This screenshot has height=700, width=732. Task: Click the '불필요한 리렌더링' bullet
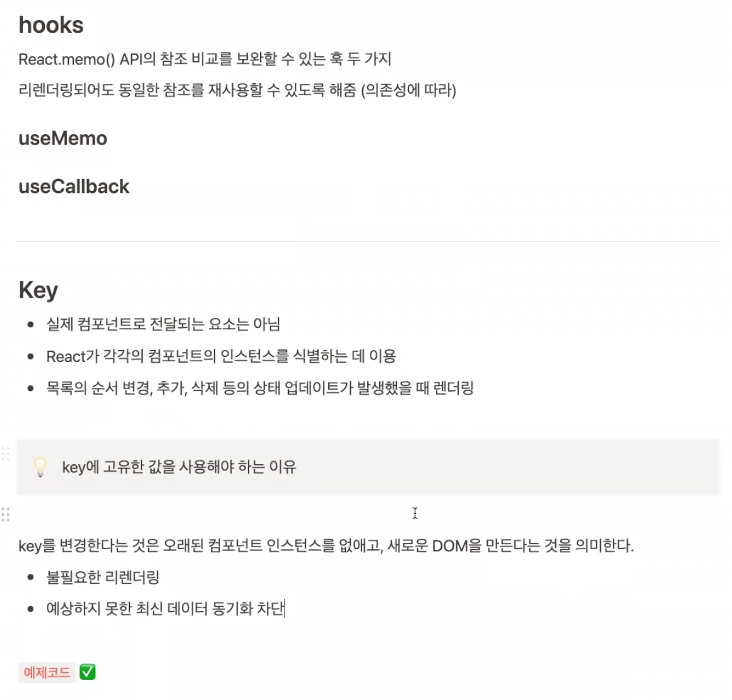pyautogui.click(x=103, y=577)
